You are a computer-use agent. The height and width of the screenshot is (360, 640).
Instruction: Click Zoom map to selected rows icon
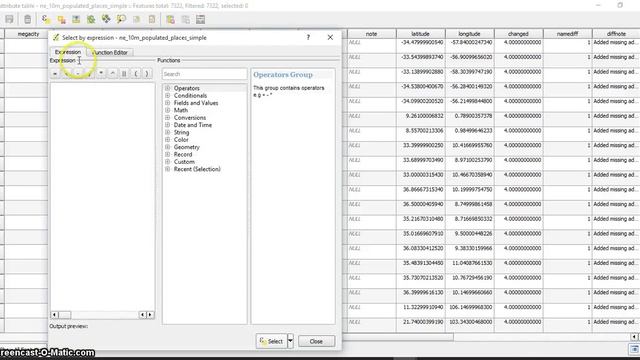point(121,19)
